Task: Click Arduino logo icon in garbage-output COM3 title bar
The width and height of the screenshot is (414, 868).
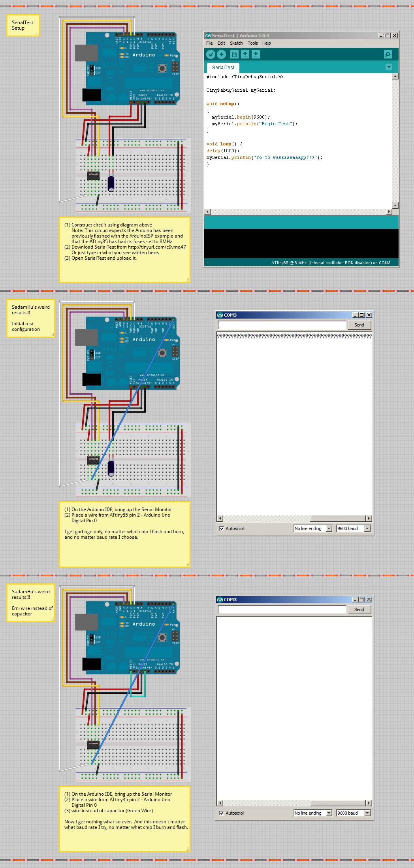Action: (220, 315)
